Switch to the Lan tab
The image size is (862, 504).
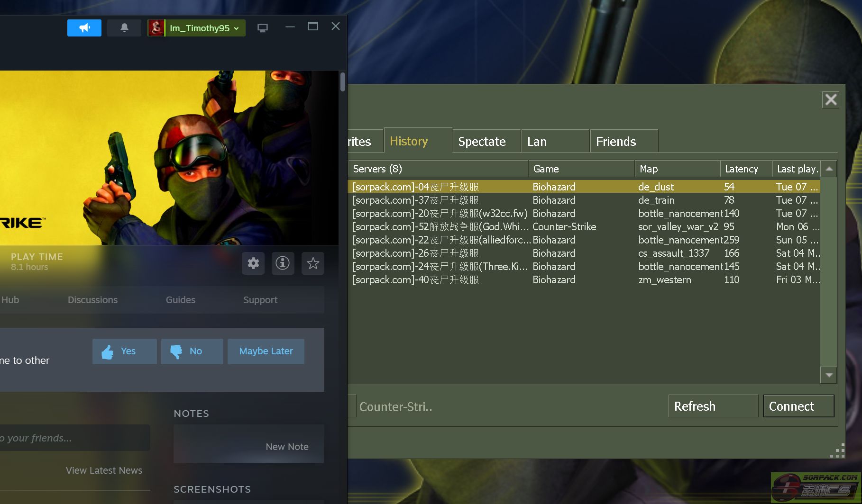click(556, 141)
